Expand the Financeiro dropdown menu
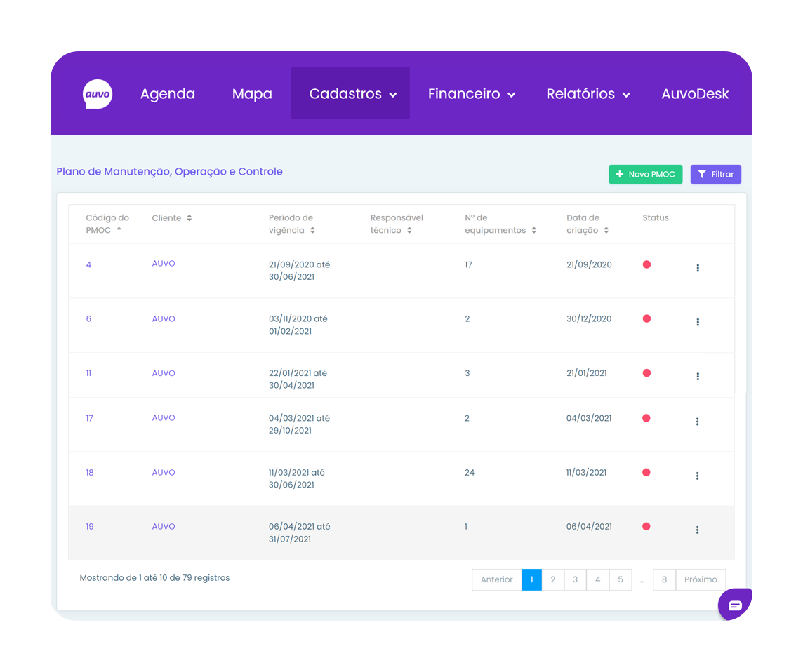The width and height of the screenshot is (803, 672). (x=471, y=94)
